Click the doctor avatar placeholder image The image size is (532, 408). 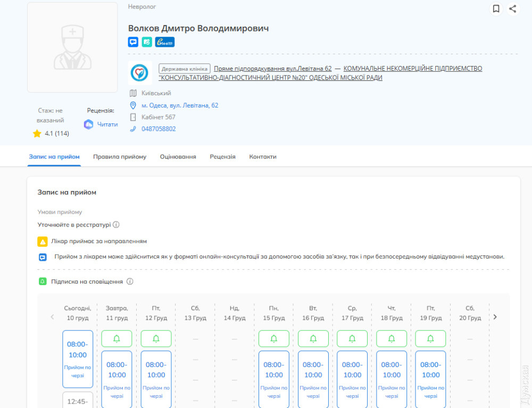72,47
